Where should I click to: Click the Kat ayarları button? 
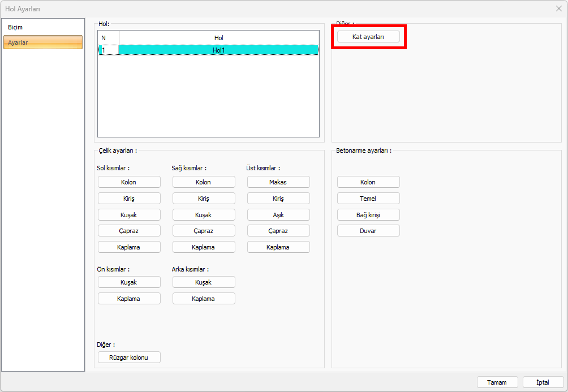(x=368, y=36)
